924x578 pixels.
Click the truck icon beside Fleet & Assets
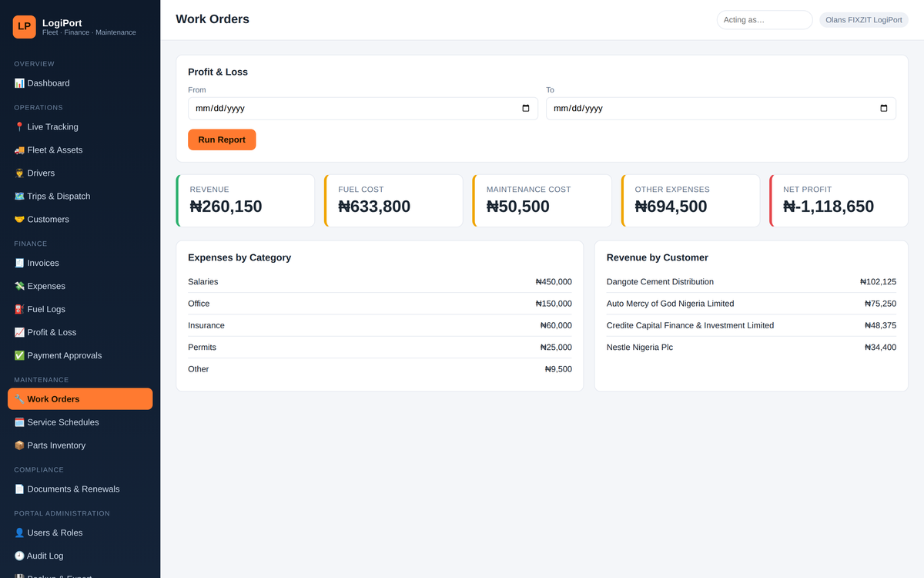[19, 150]
